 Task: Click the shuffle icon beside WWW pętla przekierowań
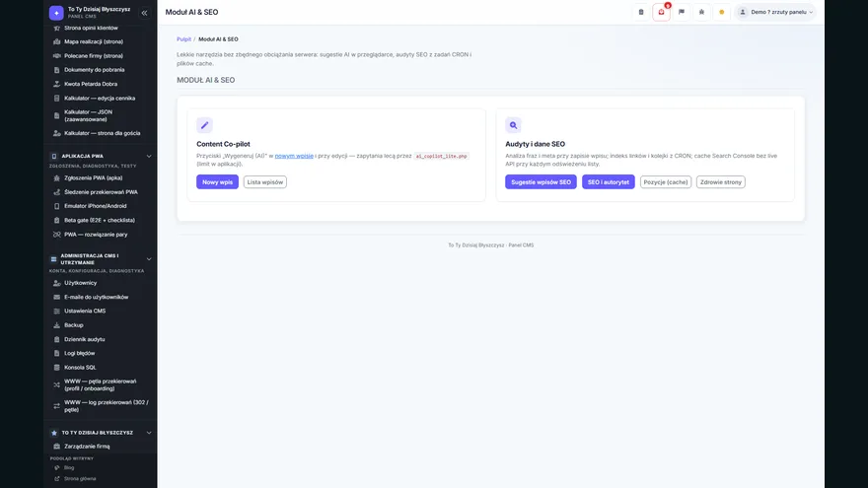click(x=56, y=385)
